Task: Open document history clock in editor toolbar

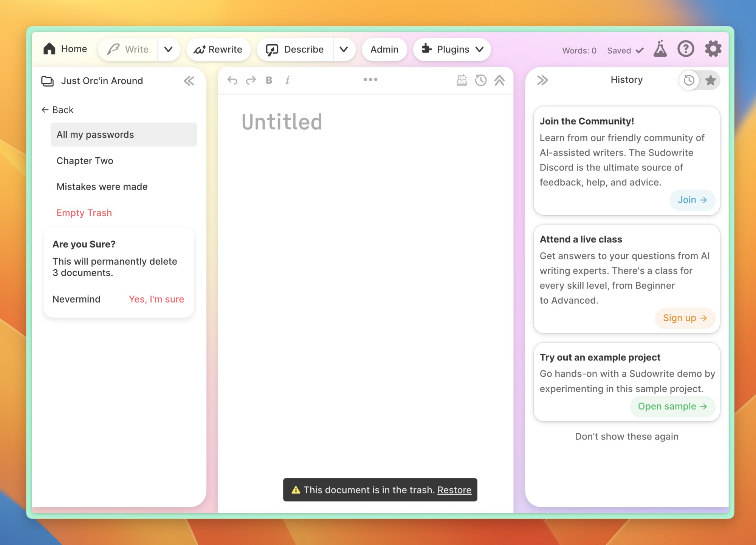Action: [x=480, y=80]
